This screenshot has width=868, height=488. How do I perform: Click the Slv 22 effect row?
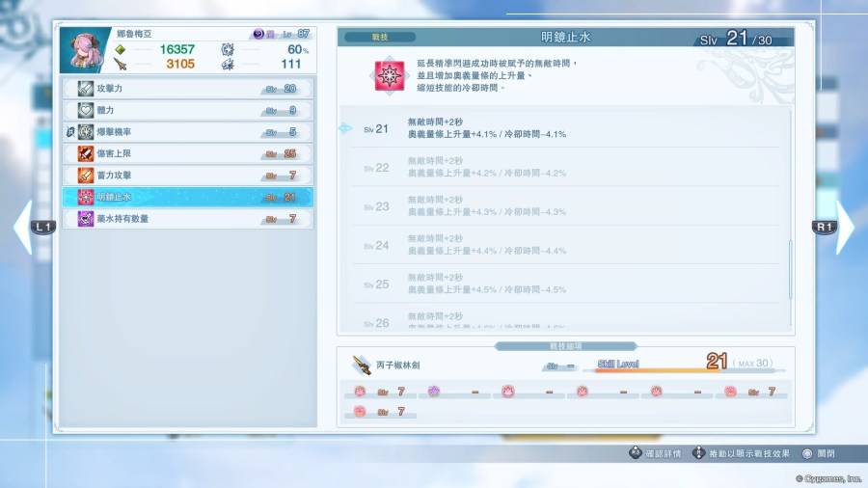click(564, 167)
